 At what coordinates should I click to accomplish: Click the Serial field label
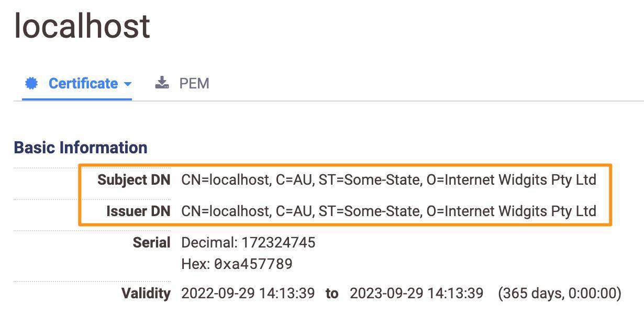(151, 243)
